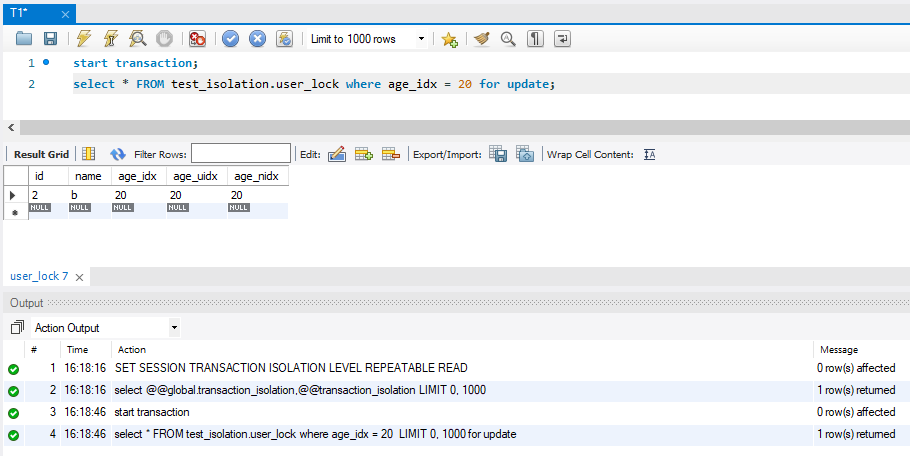
Task: Switch to the T1* query tab
Action: coord(19,13)
